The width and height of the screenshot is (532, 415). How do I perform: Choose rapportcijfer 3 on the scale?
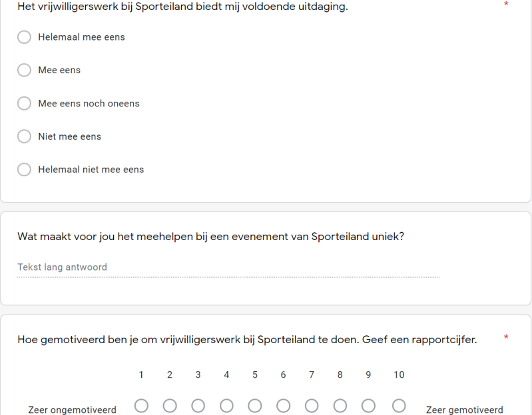[x=198, y=406]
